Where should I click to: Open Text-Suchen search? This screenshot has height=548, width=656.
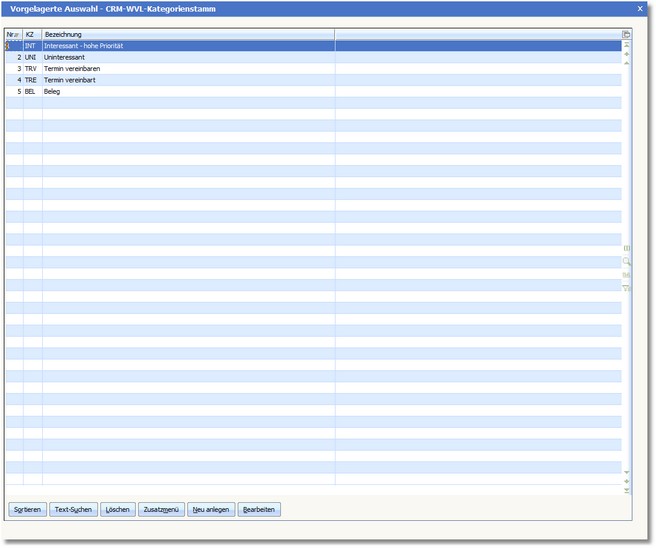click(x=74, y=510)
